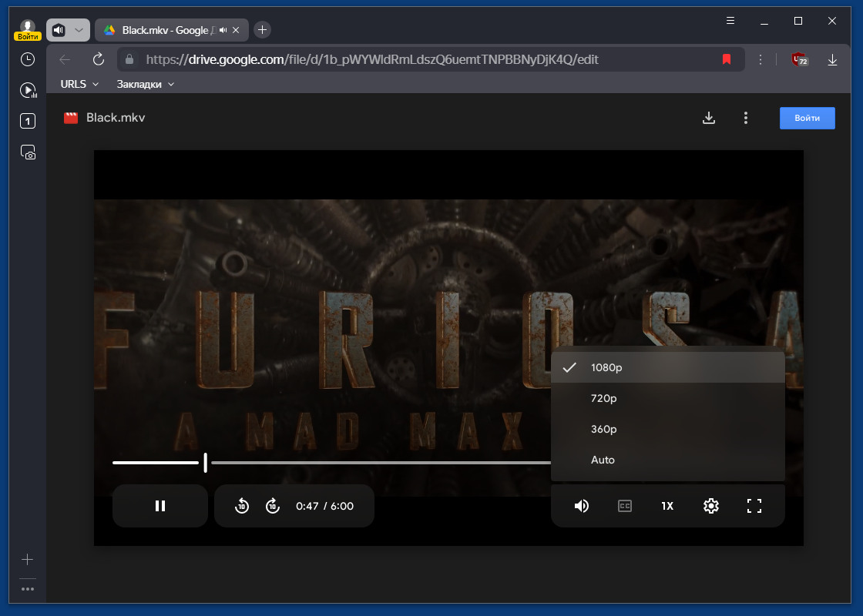Viewport: 863px width, 616px height.
Task: Expand the Закладки bookmarks folder
Action: point(146,84)
